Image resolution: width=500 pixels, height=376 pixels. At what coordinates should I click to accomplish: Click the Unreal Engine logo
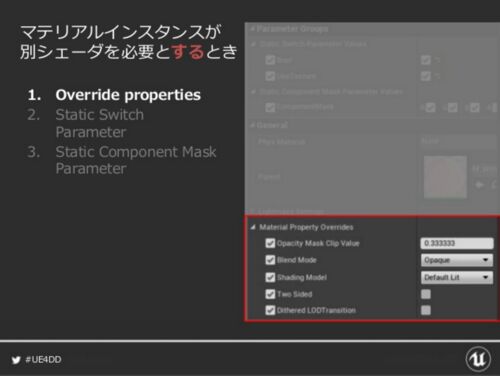pyautogui.click(x=478, y=359)
